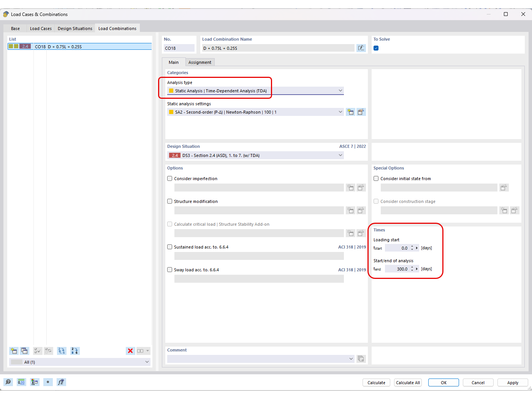Edit structure modification icon
Screen dimensions: 532x399
(361, 210)
